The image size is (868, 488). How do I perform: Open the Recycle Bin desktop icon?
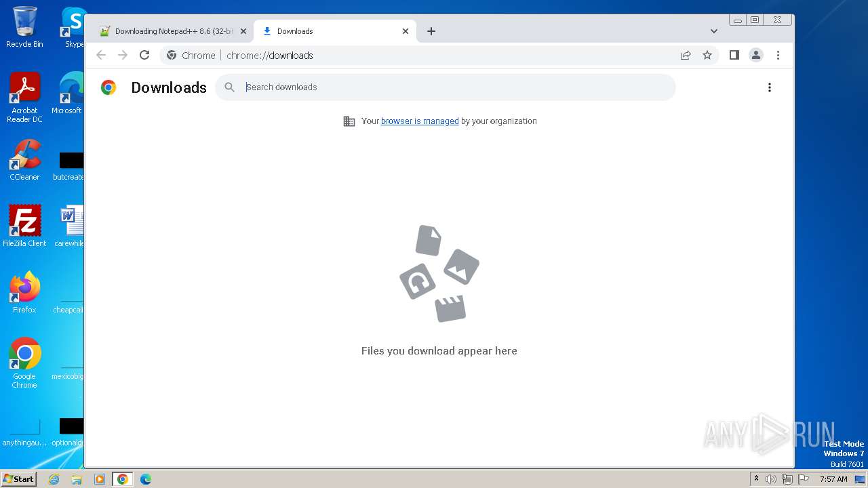tap(24, 27)
